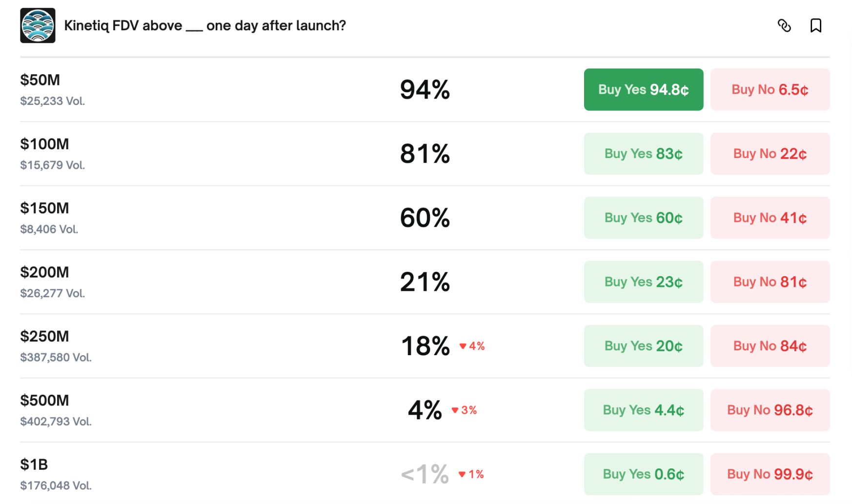
Task: Select the $250M outcome row label
Action: 44,337
